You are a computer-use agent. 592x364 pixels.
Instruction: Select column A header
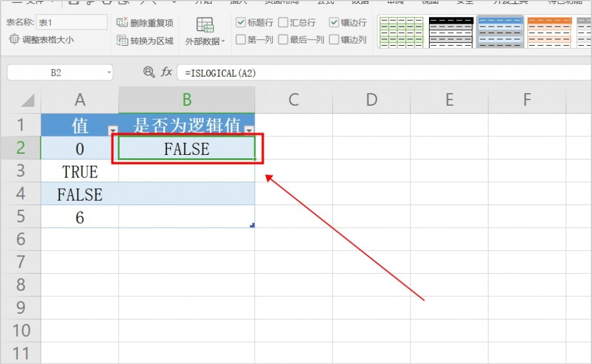pos(80,100)
